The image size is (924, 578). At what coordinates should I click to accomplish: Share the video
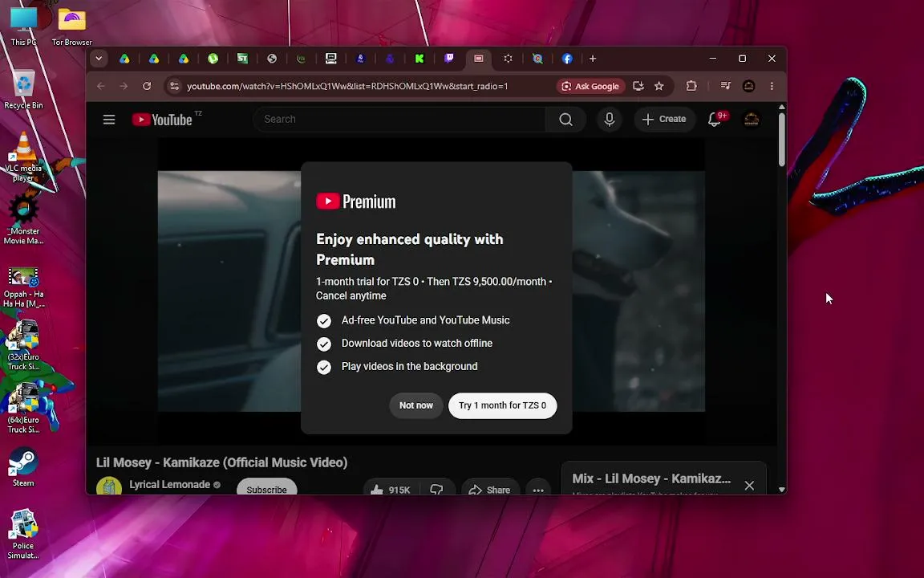(x=489, y=490)
